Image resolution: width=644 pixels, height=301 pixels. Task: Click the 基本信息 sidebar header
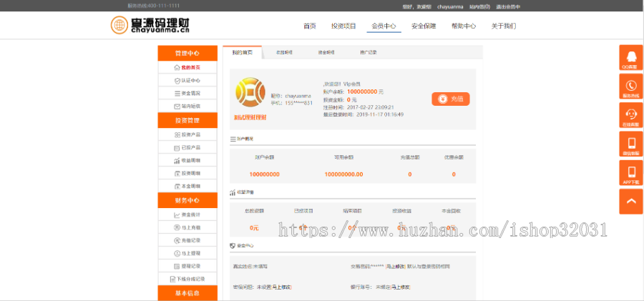point(187,293)
